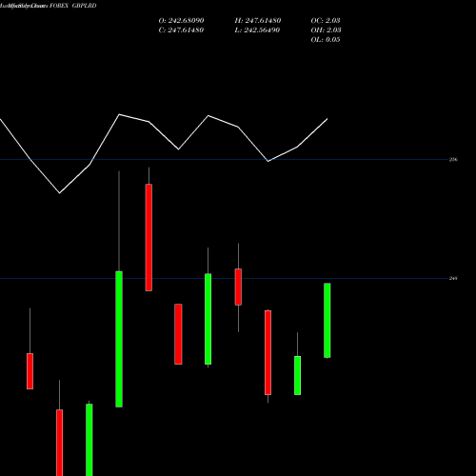Select the Close value 247.61480 readout

181,30
